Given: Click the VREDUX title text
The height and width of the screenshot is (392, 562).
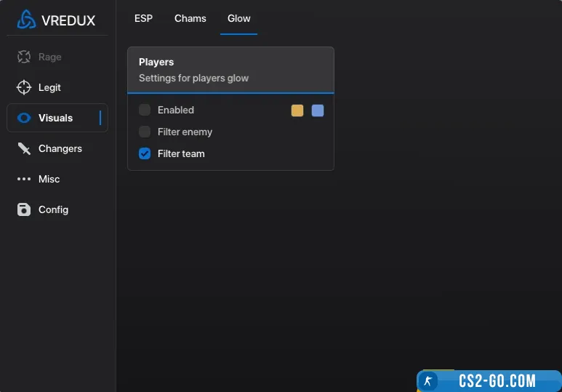Looking at the screenshot, I should pos(68,20).
